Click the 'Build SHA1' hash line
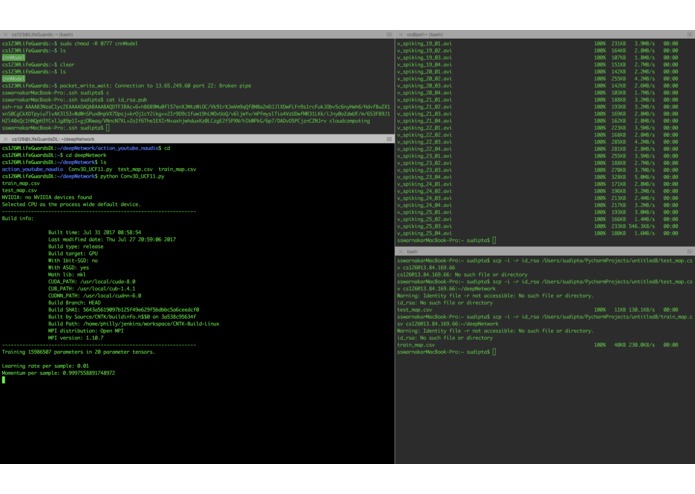 (124, 310)
